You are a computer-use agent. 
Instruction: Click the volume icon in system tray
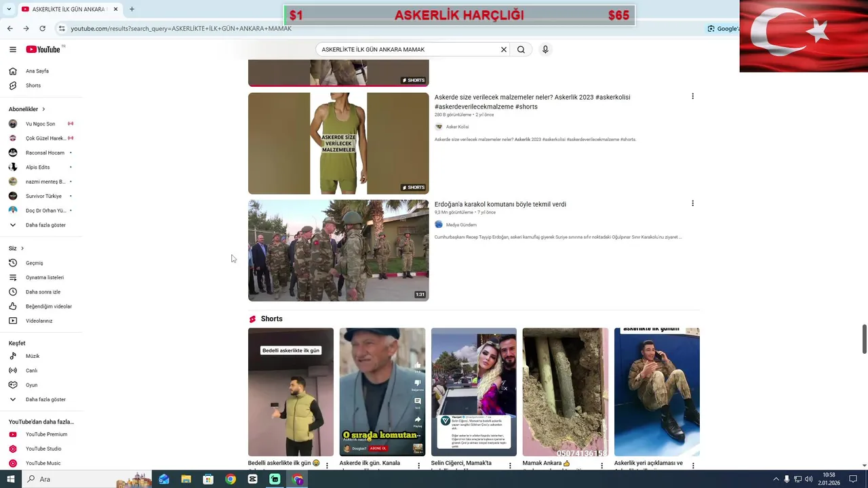pos(808,479)
